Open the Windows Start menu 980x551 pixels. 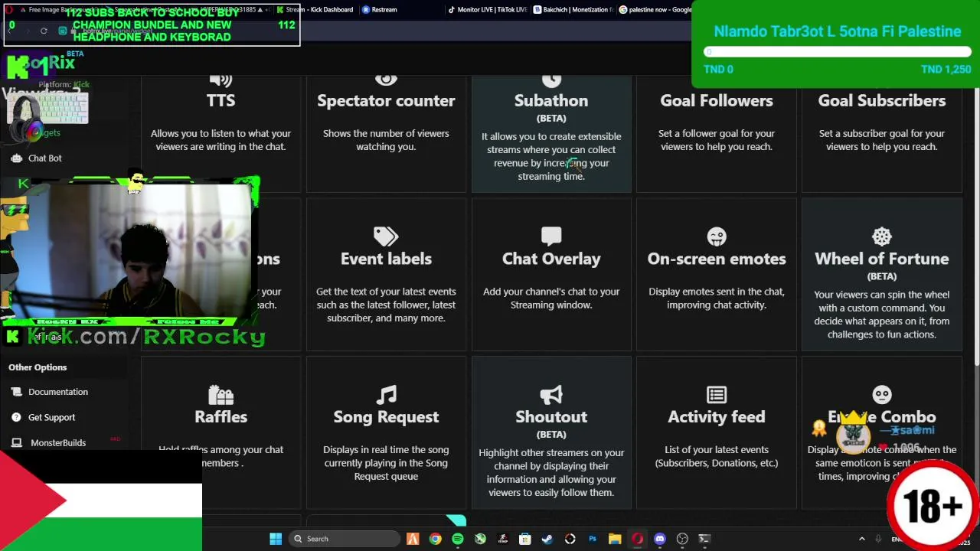(x=276, y=539)
